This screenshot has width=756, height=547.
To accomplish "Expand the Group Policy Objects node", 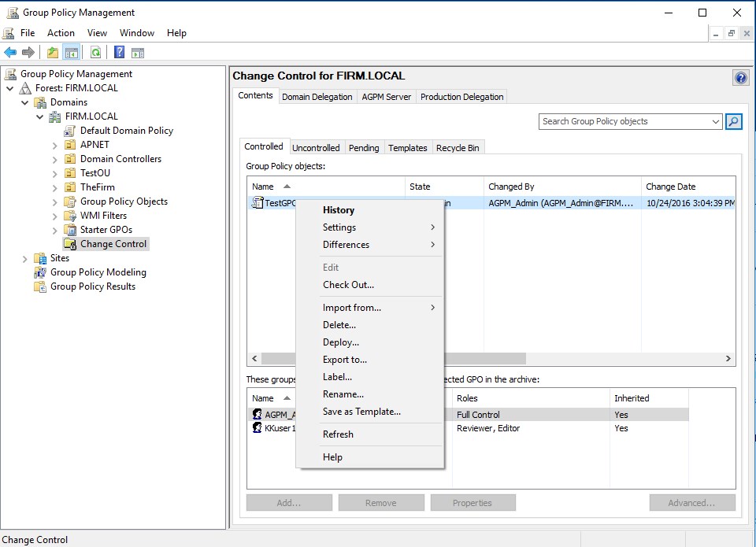I will (55, 202).
